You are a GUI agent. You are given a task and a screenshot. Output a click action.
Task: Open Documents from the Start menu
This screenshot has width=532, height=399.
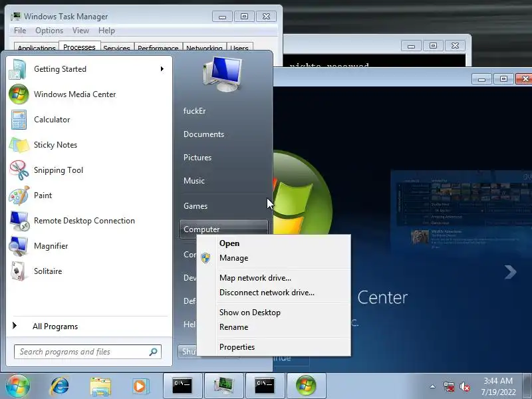coord(224,134)
